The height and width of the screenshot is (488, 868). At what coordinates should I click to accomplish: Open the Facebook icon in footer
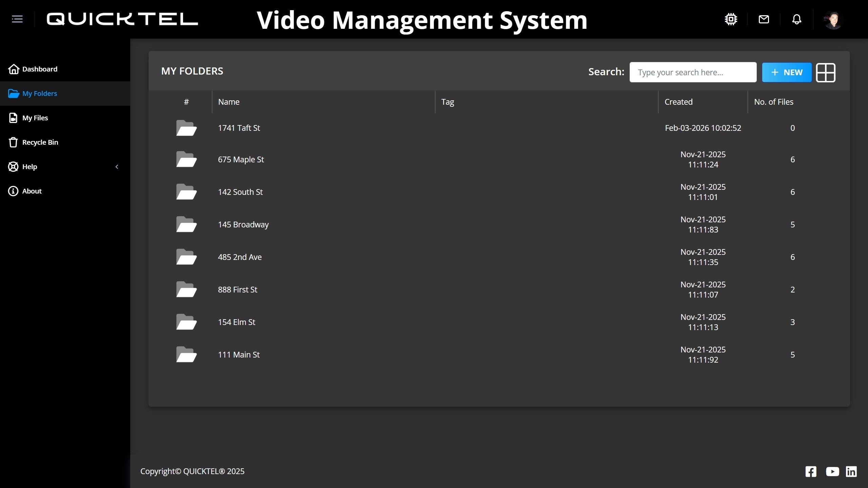click(811, 471)
